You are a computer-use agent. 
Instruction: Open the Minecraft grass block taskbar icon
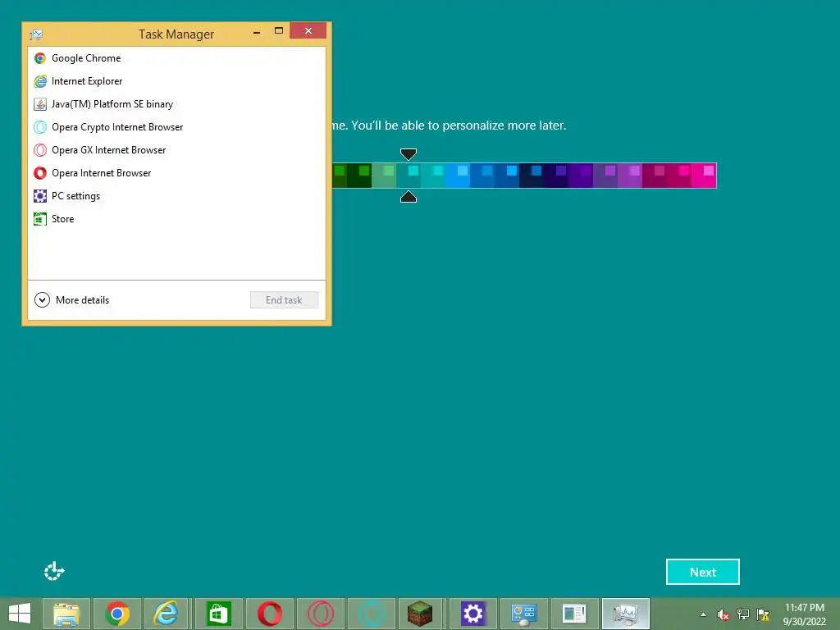click(420, 614)
